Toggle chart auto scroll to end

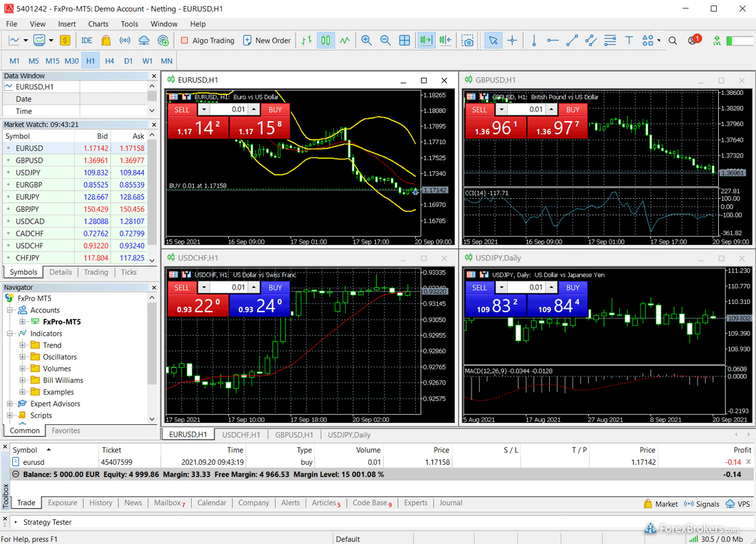pos(426,41)
